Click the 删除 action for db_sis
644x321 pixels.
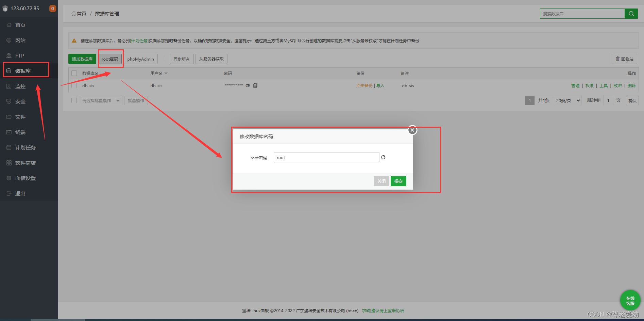click(x=632, y=86)
